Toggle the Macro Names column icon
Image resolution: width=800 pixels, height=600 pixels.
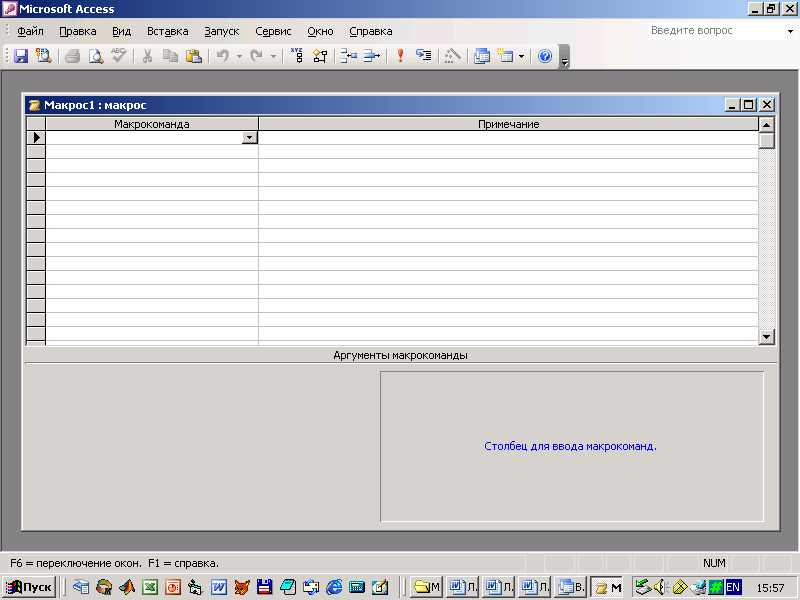(297, 56)
